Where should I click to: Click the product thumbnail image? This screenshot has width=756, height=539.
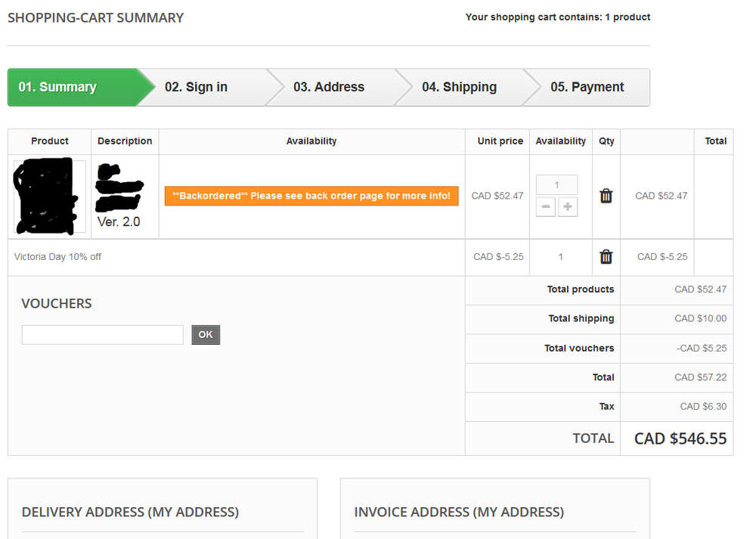49,197
